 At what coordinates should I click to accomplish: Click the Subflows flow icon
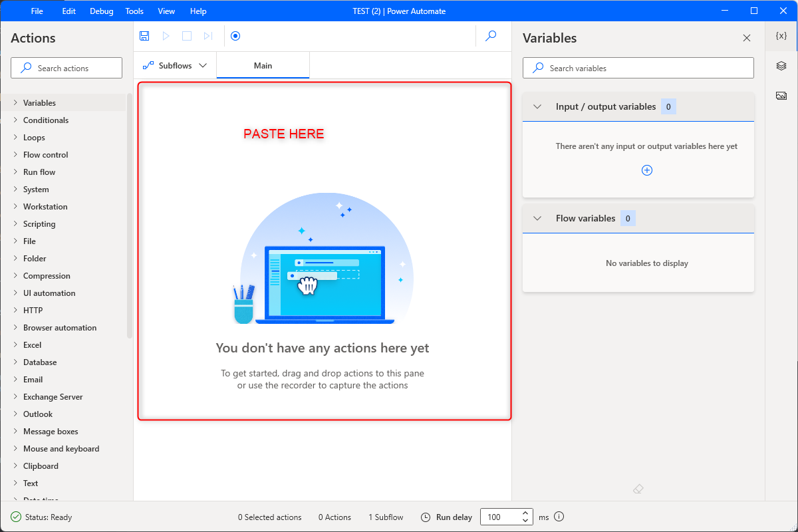[x=148, y=65]
